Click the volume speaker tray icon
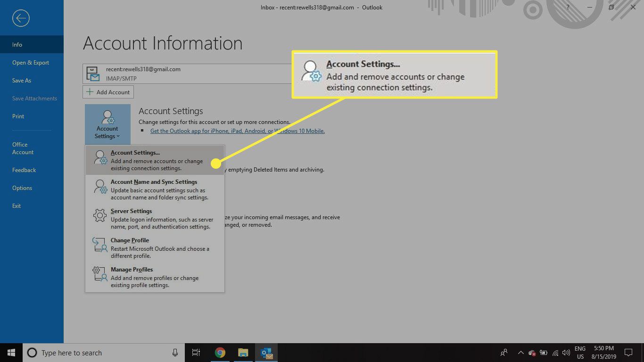Viewport: 644px width, 362px height. coord(566,353)
